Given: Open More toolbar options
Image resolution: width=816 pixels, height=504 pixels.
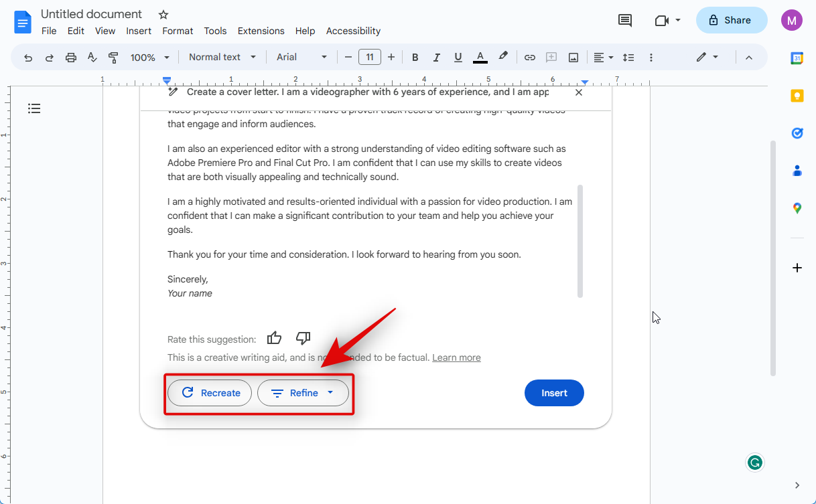Looking at the screenshot, I should click(x=651, y=58).
